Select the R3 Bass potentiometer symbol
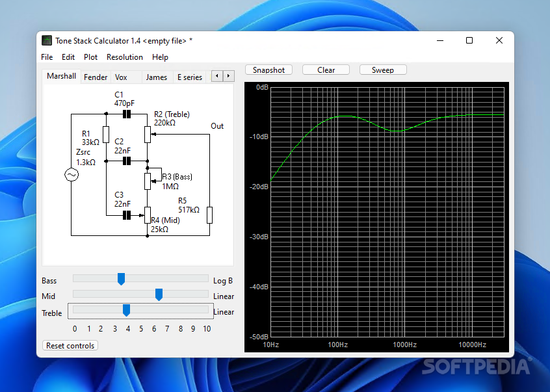Image resolution: width=550 pixels, height=392 pixels. tap(148, 181)
